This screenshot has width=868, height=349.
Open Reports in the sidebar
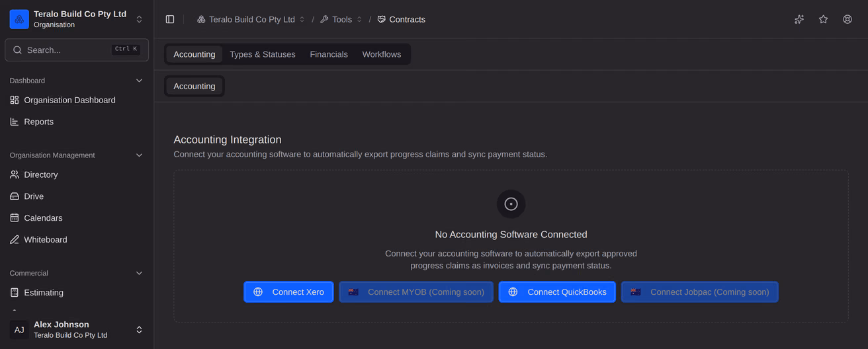coord(76,122)
